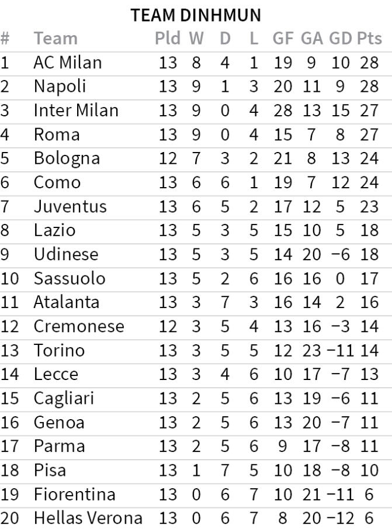Viewport: 392px width, 532px height.
Task: Click the Fiorentina team name
Action: coord(74,494)
